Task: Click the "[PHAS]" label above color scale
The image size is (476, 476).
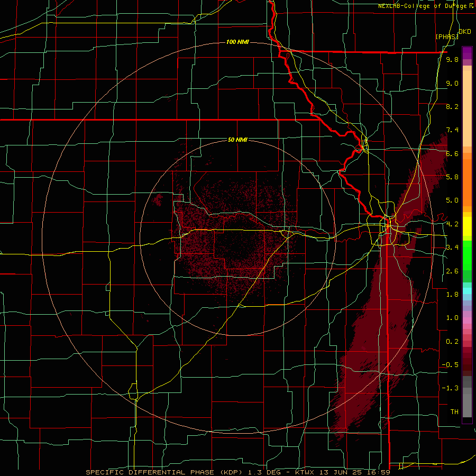Action: pyautogui.click(x=447, y=36)
